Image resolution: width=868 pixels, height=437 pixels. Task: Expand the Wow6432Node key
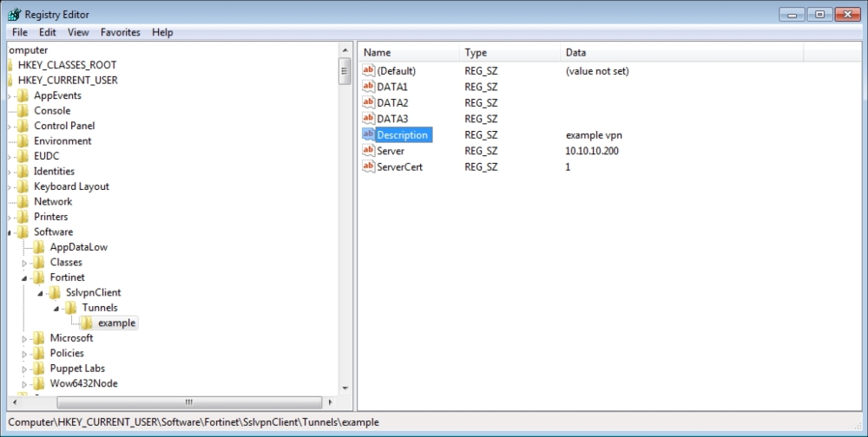pos(25,383)
